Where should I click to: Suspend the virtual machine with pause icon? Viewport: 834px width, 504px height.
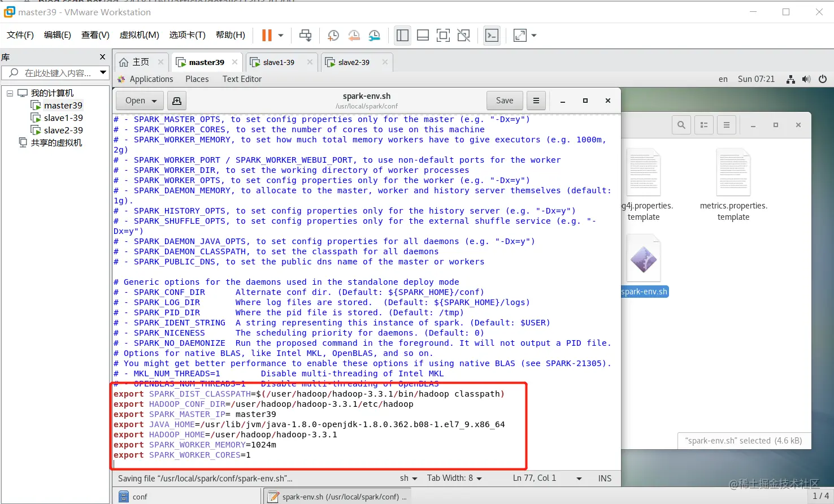coord(267,36)
